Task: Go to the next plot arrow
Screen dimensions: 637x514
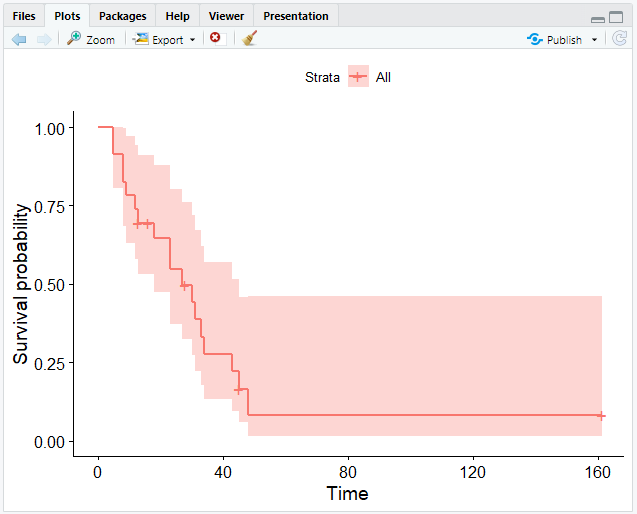Action: pos(43,39)
